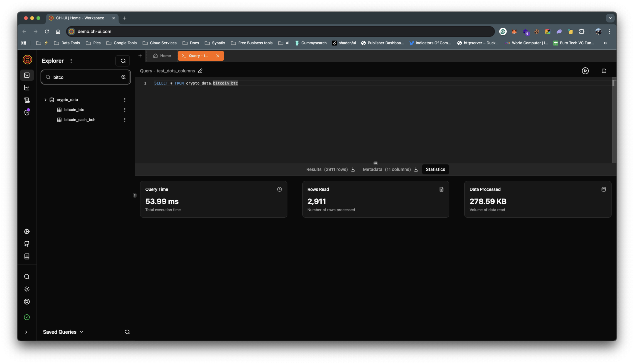Click the demo.ch-ui.com address bar
The width and height of the screenshot is (634, 364).
pos(280,32)
